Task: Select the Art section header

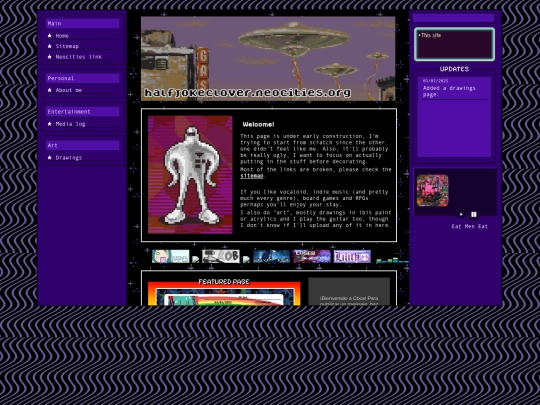Action: click(x=83, y=145)
